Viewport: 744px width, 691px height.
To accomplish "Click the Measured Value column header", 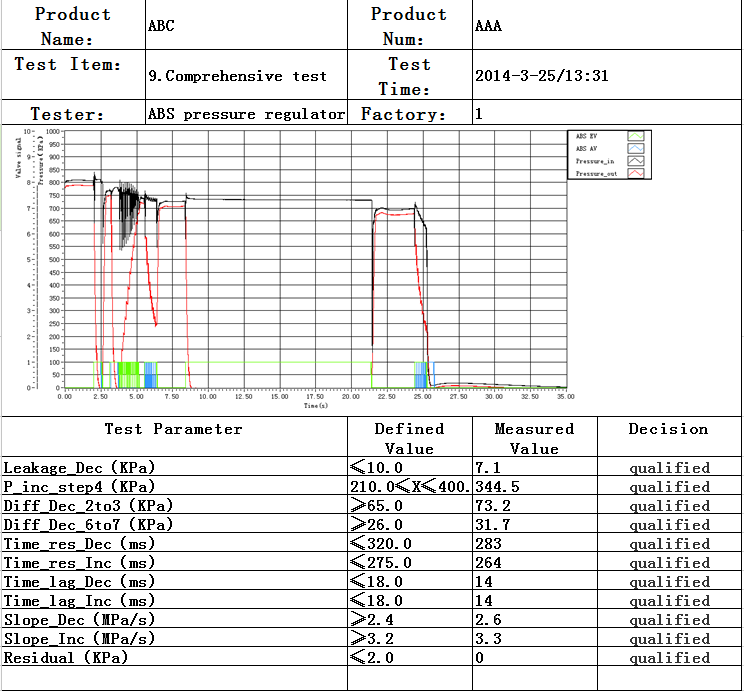I will 534,438.
